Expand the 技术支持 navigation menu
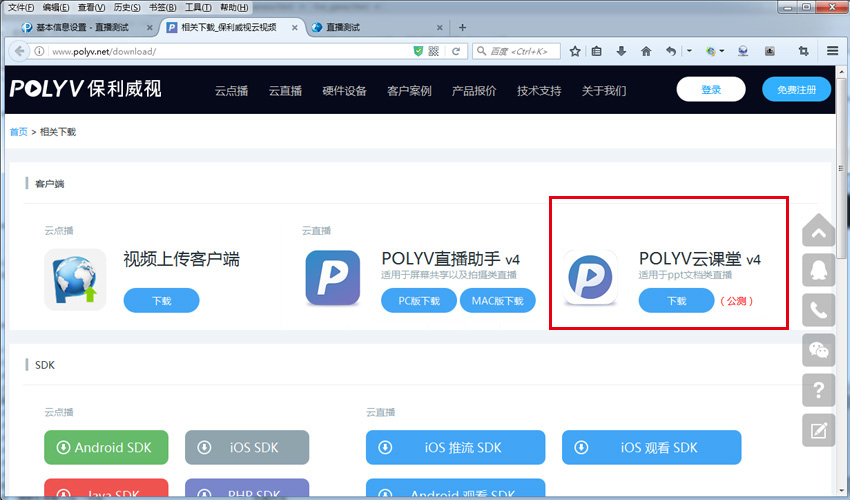 pos(539,91)
